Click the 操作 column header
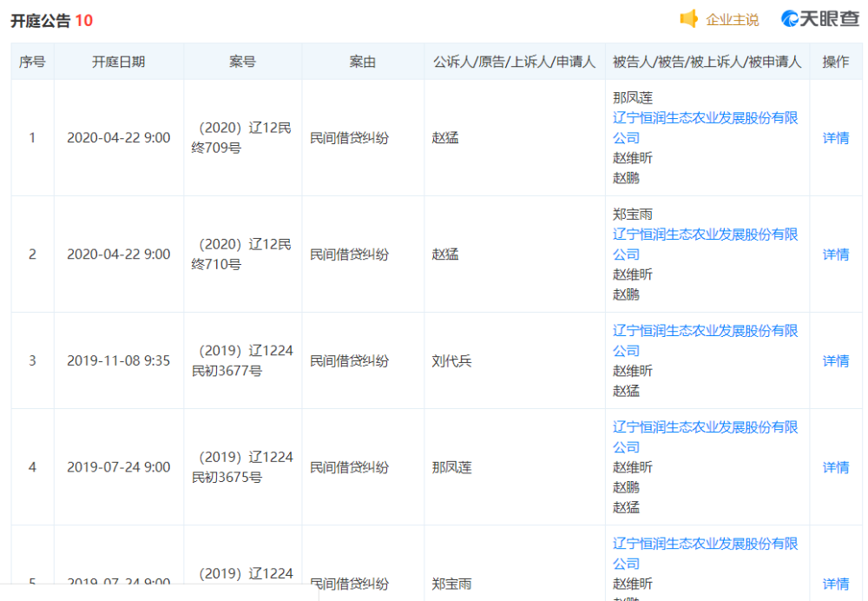 (x=835, y=62)
